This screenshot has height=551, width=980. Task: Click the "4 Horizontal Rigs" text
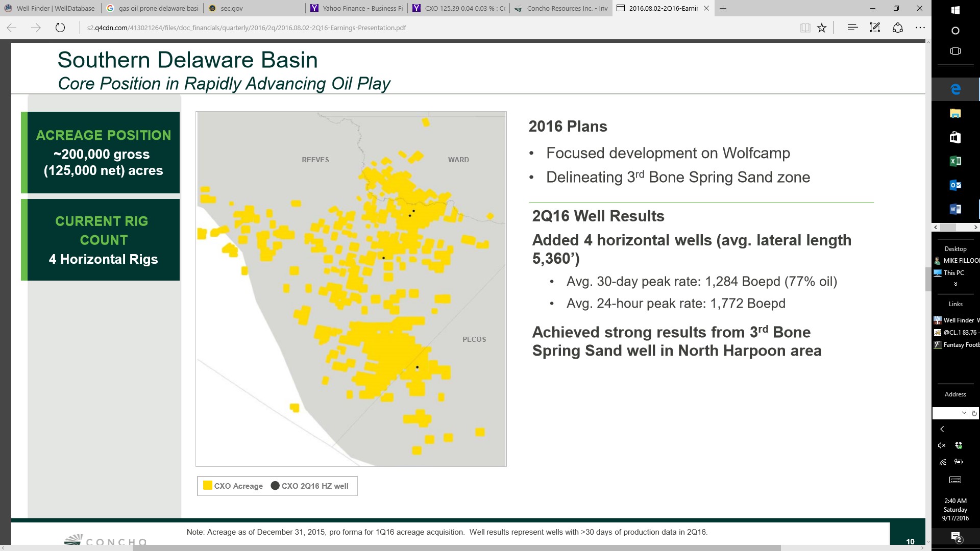[x=104, y=259]
